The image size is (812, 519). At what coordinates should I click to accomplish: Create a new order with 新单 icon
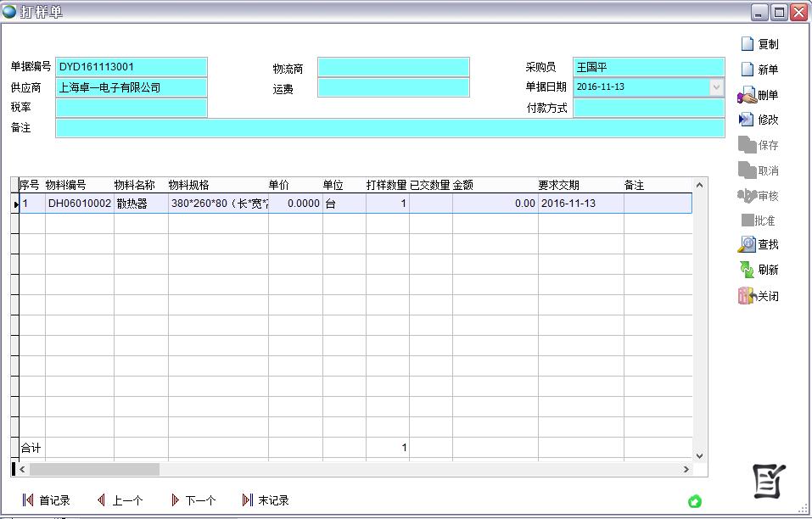[748, 70]
